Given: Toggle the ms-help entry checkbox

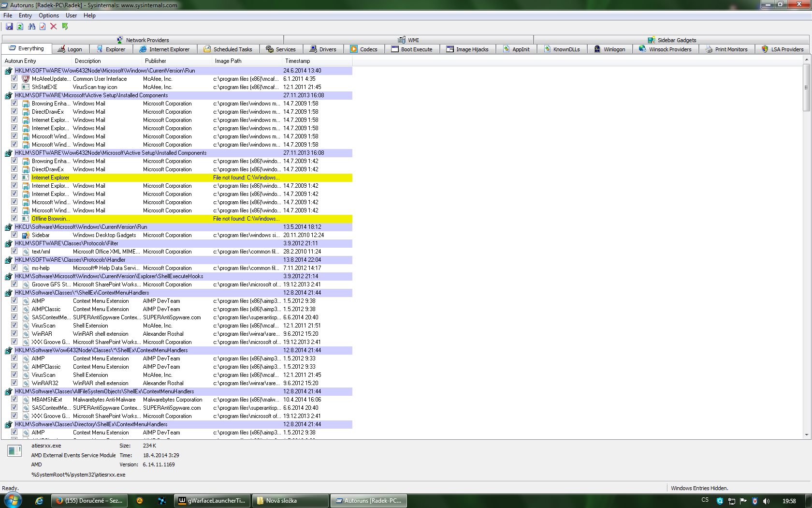Looking at the screenshot, I should click(14, 268).
